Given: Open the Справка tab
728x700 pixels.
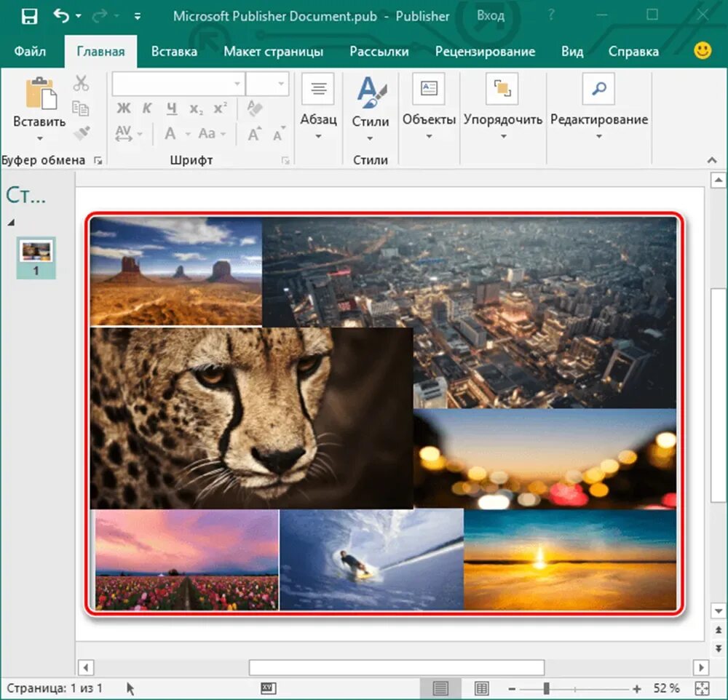Looking at the screenshot, I should click(633, 51).
